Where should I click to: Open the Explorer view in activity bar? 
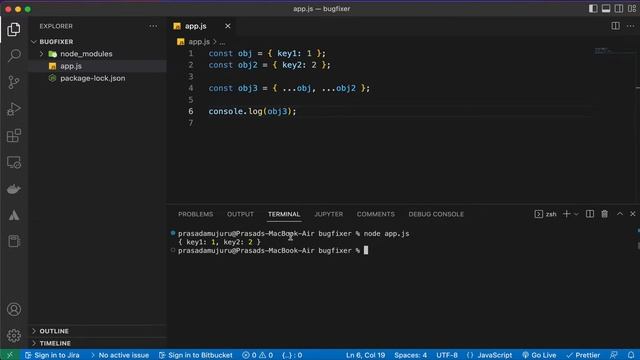point(14,29)
